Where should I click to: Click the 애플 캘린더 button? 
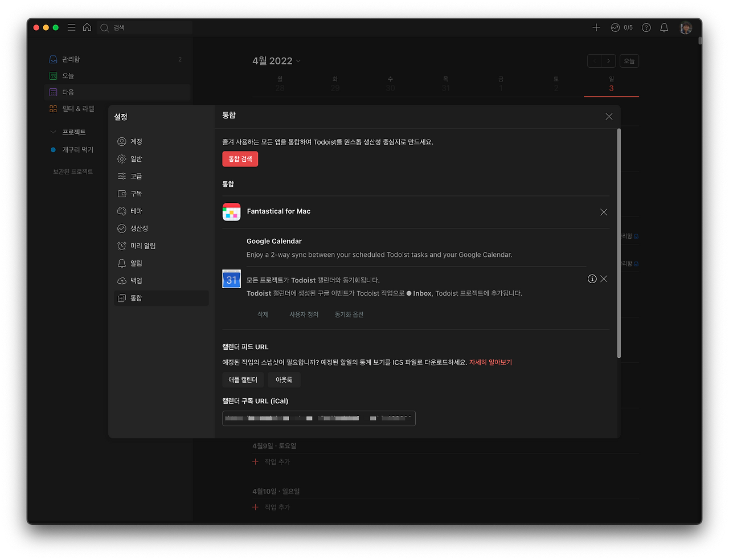(243, 380)
